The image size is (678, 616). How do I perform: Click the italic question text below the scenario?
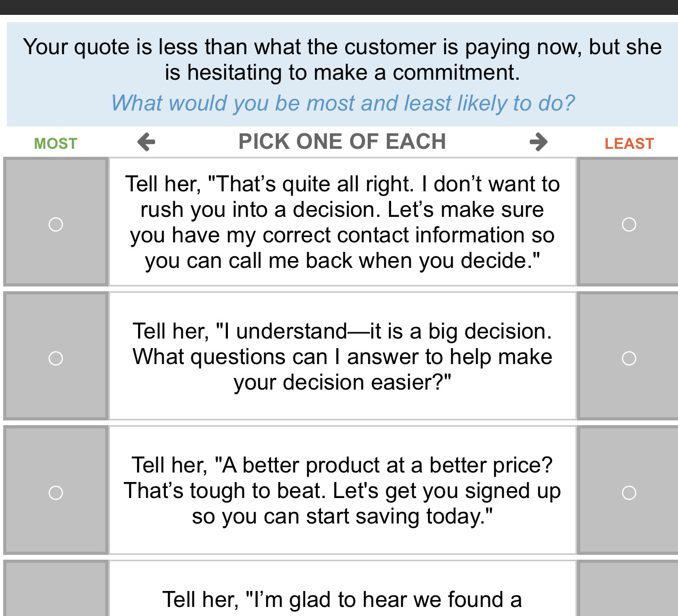[x=343, y=103]
